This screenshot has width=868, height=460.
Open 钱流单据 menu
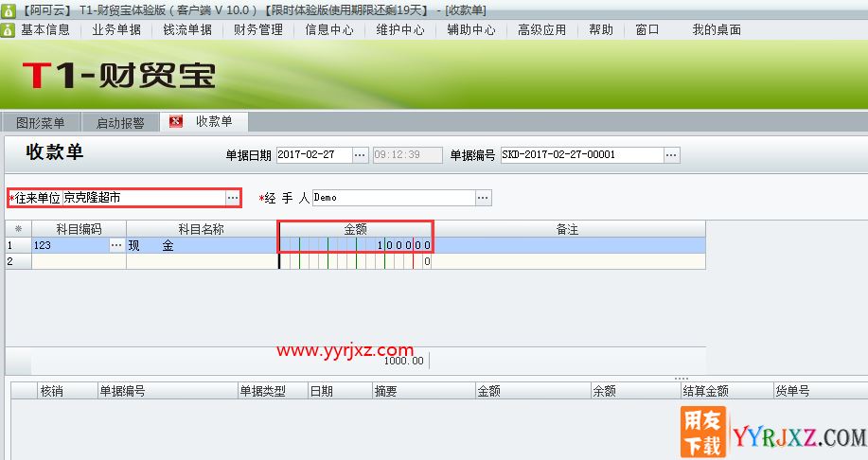[x=187, y=30]
